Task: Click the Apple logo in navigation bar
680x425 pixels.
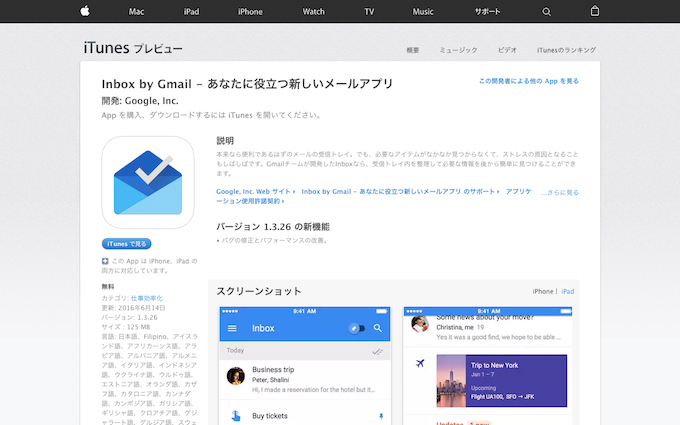Action: (85, 11)
